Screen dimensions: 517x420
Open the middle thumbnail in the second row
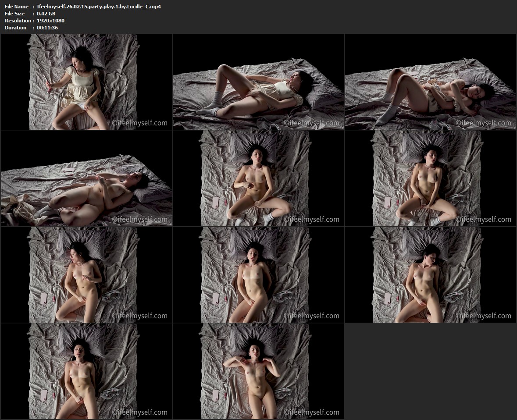(x=258, y=178)
